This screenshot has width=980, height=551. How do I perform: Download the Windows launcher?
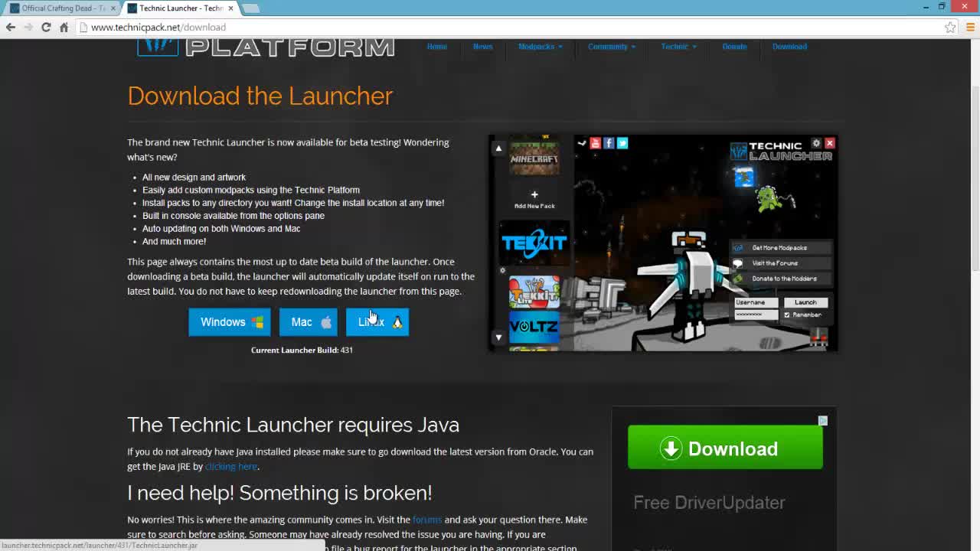click(230, 322)
